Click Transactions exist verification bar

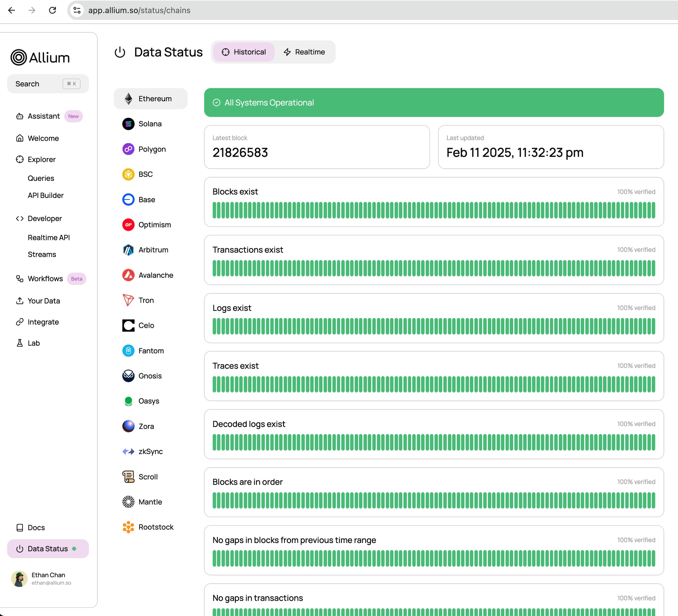(434, 268)
